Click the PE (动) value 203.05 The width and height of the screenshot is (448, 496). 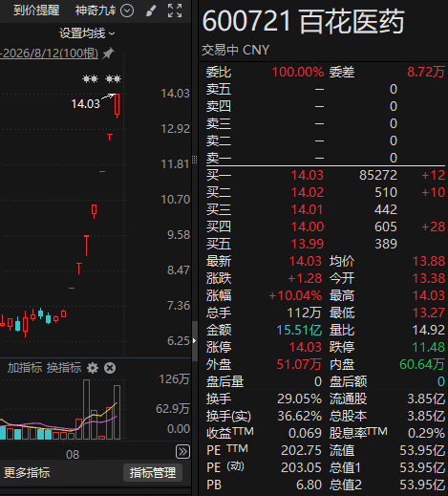click(301, 467)
